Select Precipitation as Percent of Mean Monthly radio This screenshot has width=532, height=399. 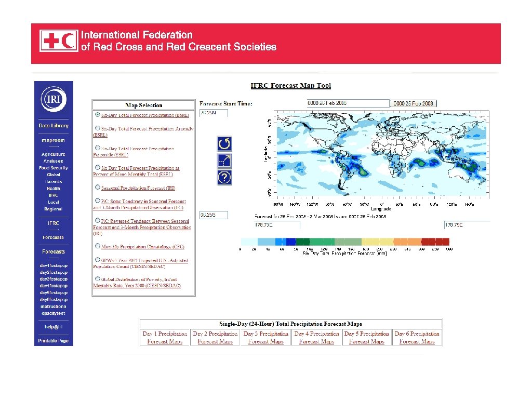pyautogui.click(x=97, y=168)
